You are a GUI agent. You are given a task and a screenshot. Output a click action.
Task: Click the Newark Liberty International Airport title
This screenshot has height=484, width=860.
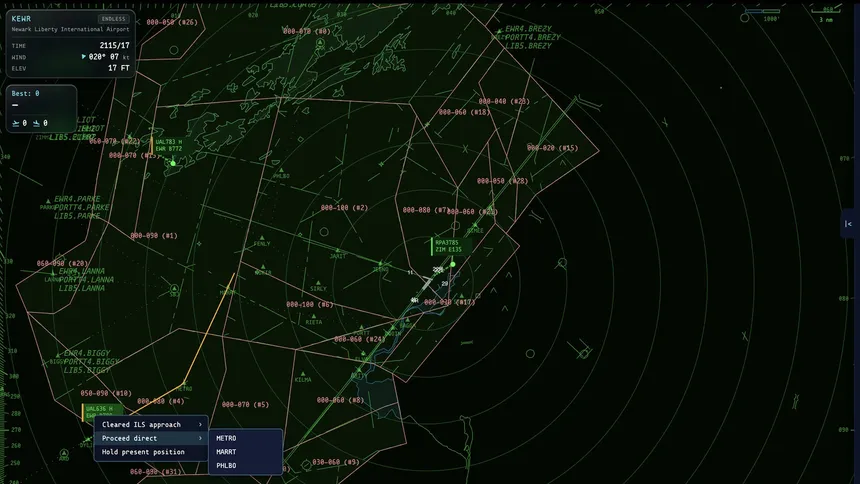click(x=70, y=29)
